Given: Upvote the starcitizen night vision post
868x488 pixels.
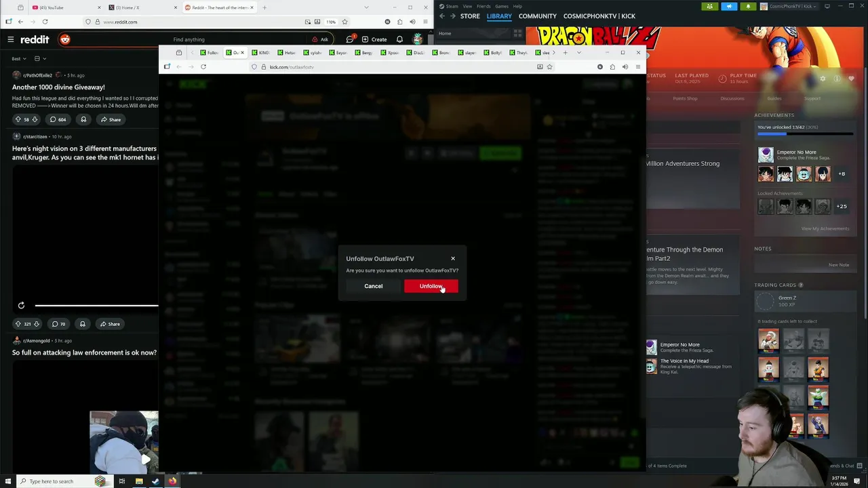Looking at the screenshot, I should 18,324.
